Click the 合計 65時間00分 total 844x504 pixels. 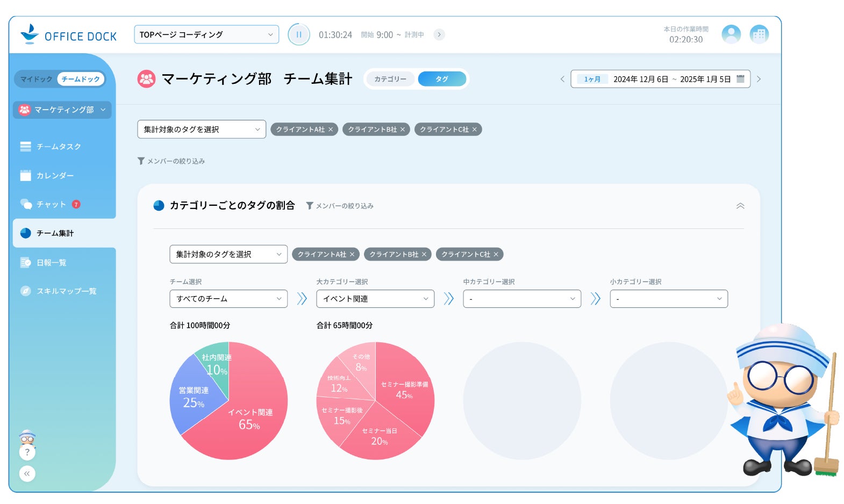click(345, 325)
